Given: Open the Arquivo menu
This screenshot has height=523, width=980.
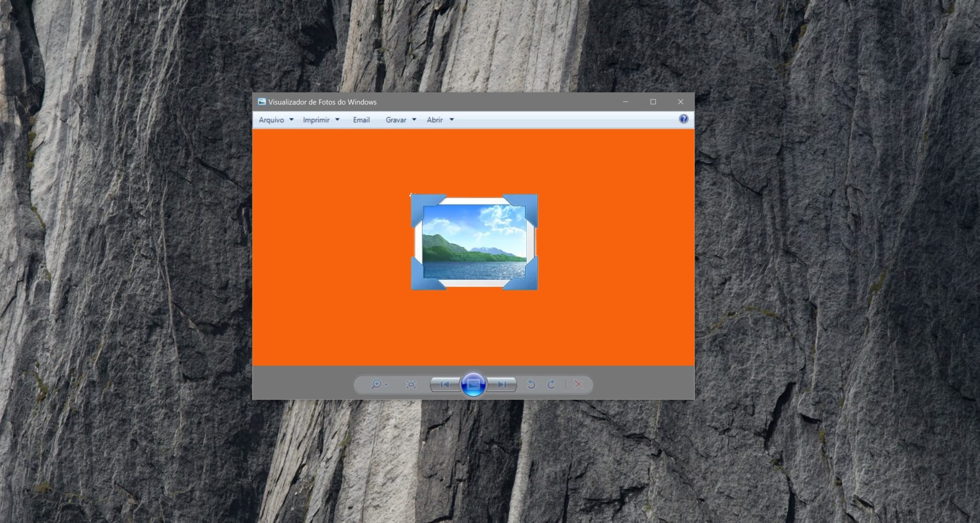Looking at the screenshot, I should 272,120.
